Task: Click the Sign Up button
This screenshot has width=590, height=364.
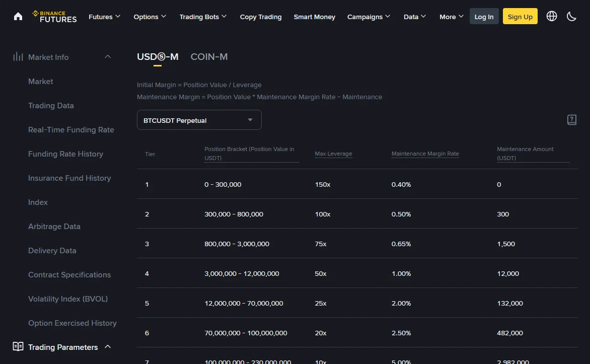Action: click(520, 16)
